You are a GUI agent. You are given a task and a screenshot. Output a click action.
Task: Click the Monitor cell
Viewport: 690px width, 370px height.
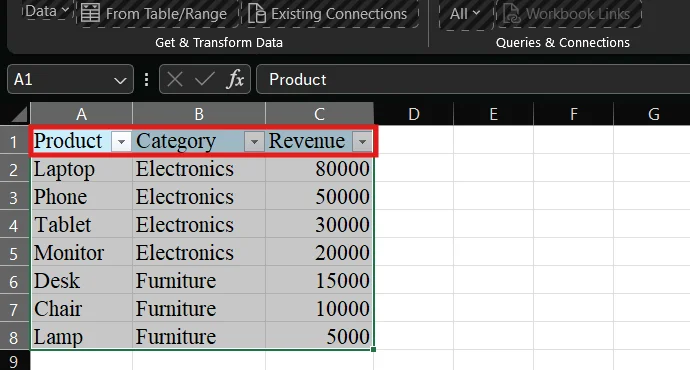pos(81,253)
